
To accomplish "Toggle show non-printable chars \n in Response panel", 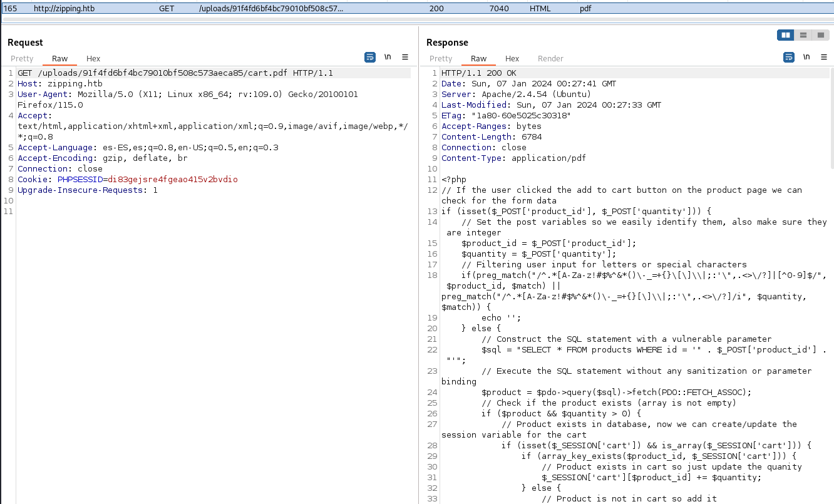I will coord(807,57).
